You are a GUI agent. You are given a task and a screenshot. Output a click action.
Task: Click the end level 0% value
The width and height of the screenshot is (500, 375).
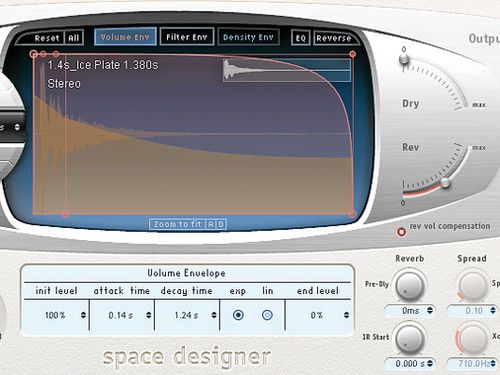click(x=317, y=315)
